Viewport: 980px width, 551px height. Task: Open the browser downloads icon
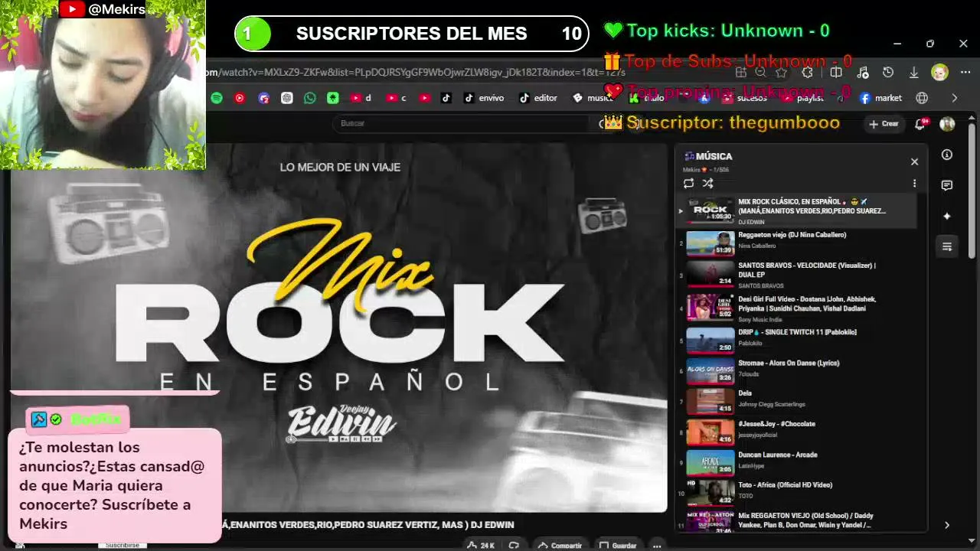913,73
